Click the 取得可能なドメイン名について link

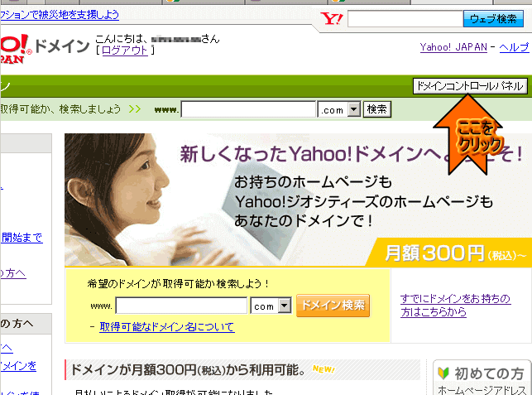(166, 327)
